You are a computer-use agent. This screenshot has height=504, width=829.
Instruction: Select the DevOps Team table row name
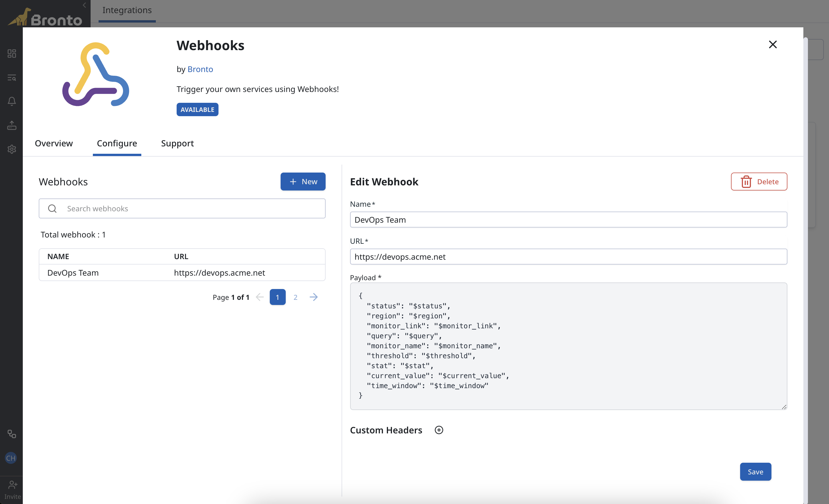click(x=73, y=273)
